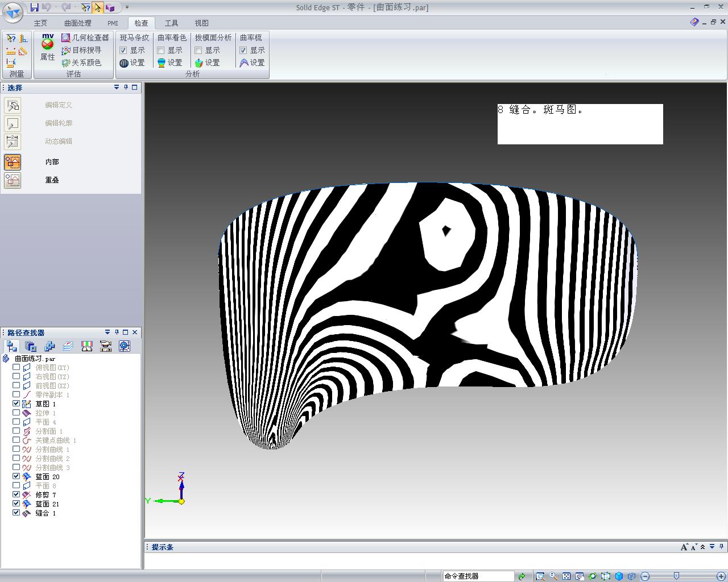Viewport: 728px width, 582px height.
Task: Open 路径查找器 panel options dropdown
Action: pyautogui.click(x=107, y=332)
